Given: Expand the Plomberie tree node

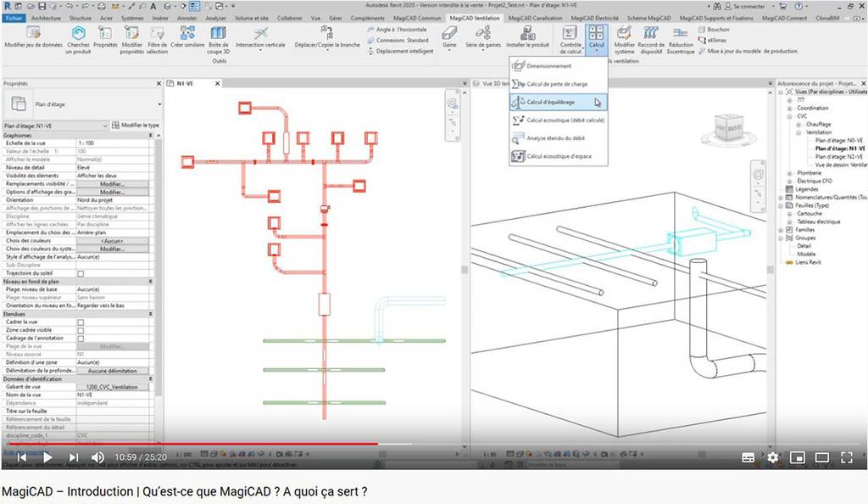Looking at the screenshot, I should [789, 173].
